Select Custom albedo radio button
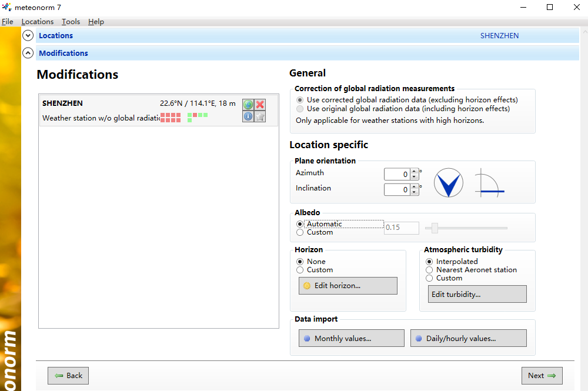 point(300,232)
